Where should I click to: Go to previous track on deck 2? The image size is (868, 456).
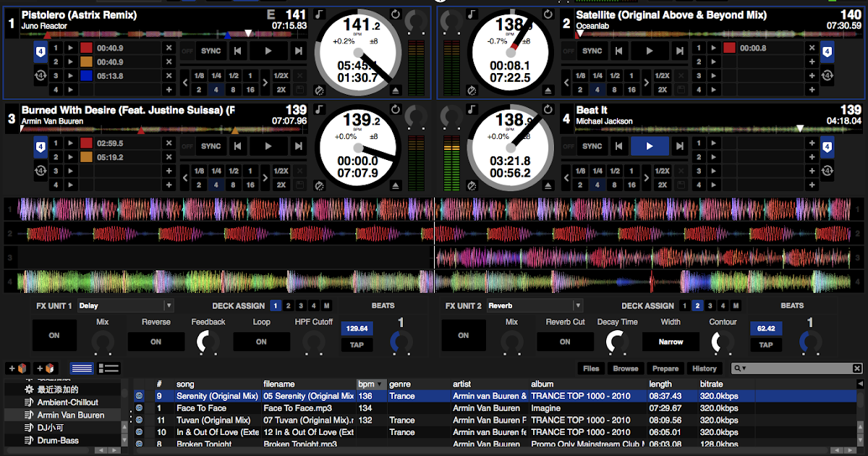click(620, 51)
